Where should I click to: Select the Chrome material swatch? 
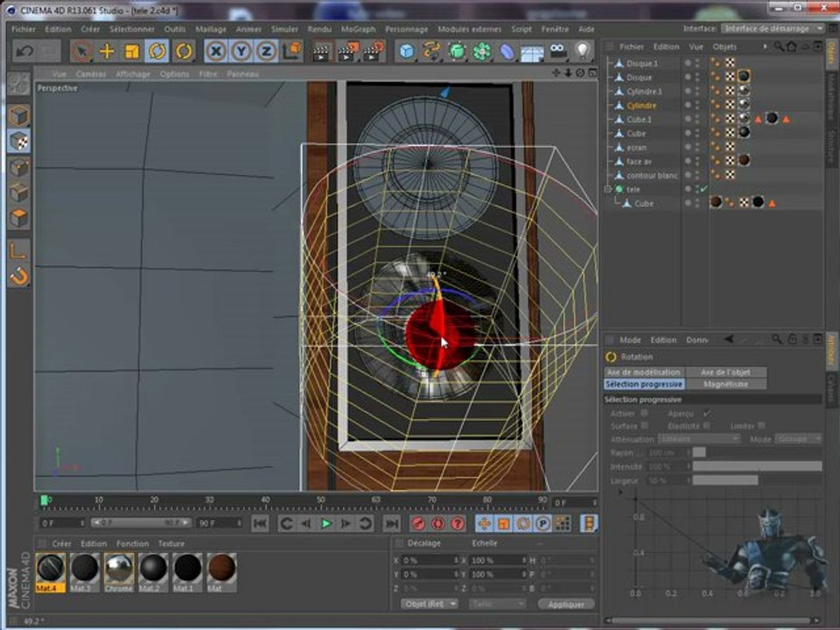[x=119, y=569]
